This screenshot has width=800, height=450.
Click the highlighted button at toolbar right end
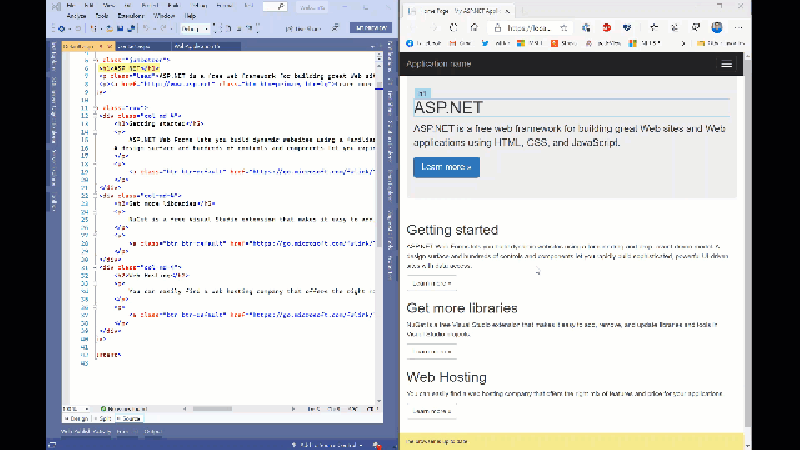pyautogui.click(x=371, y=28)
